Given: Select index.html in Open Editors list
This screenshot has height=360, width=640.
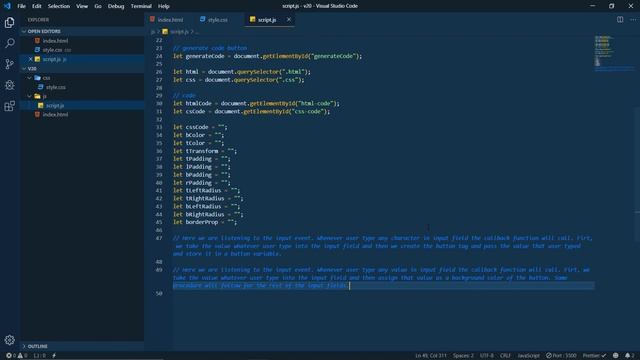Looking at the screenshot, I should click(x=55, y=41).
